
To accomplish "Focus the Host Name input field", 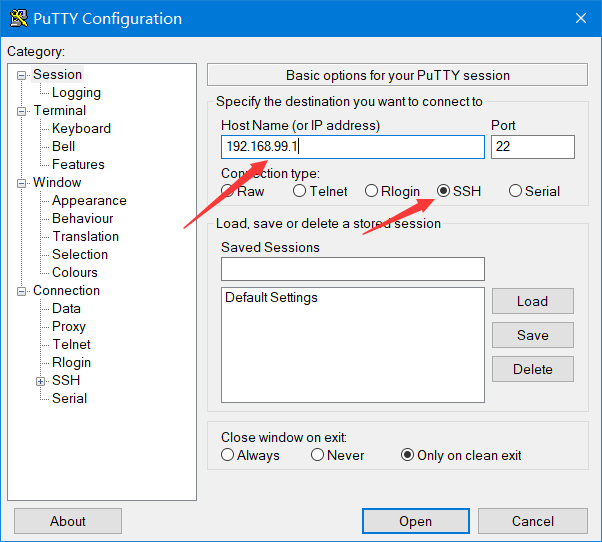I will (353, 147).
